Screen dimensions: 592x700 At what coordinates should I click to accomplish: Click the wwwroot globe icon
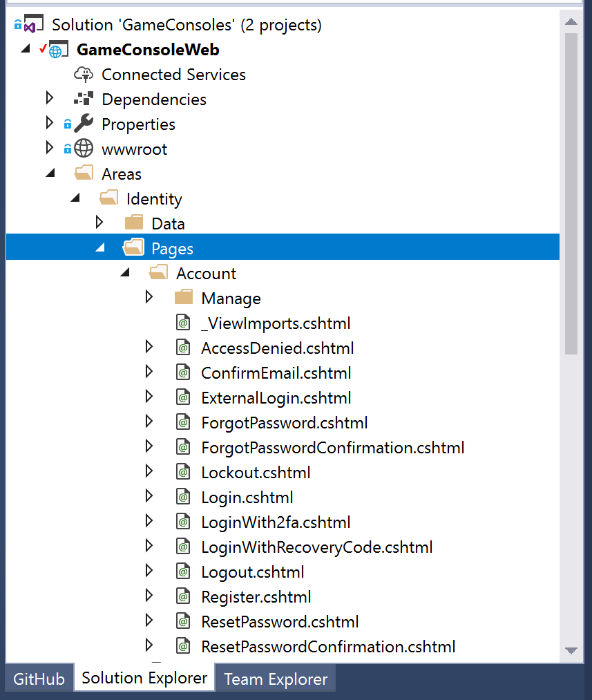[84, 149]
